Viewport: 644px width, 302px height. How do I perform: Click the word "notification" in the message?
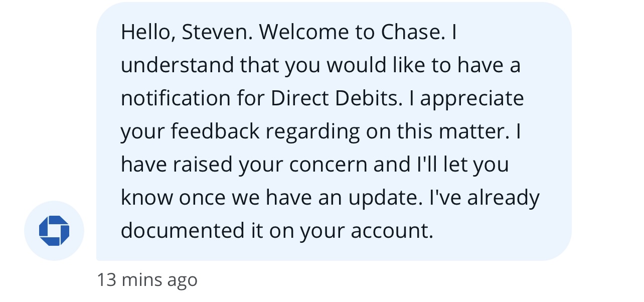pyautogui.click(x=176, y=98)
